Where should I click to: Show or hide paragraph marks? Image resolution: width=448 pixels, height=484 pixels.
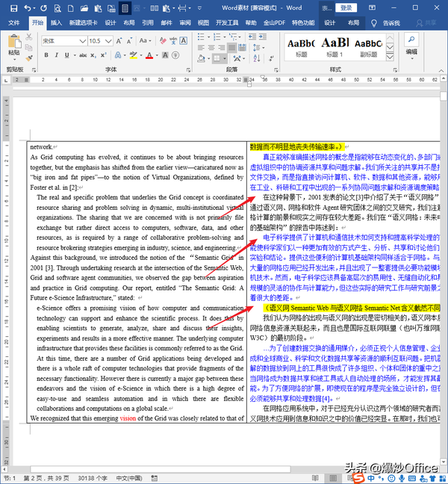tap(271, 58)
